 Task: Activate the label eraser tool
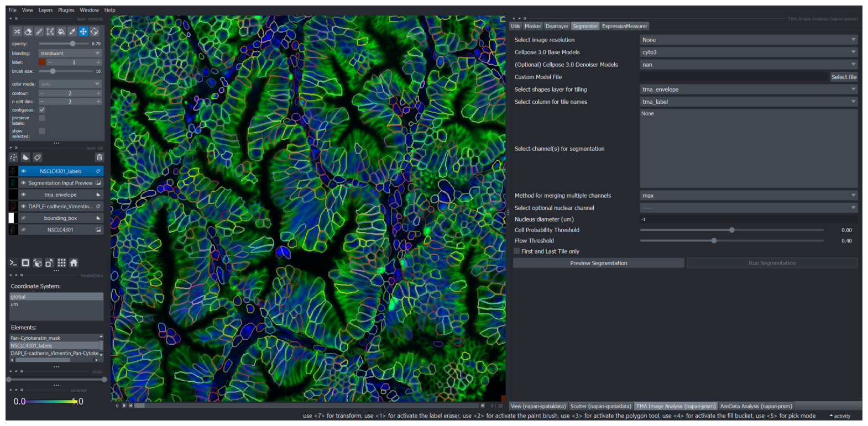pos(28,31)
